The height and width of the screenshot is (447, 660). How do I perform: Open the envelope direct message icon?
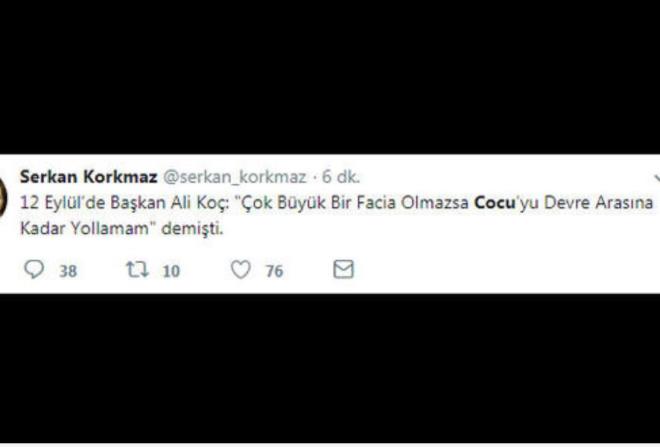343,269
